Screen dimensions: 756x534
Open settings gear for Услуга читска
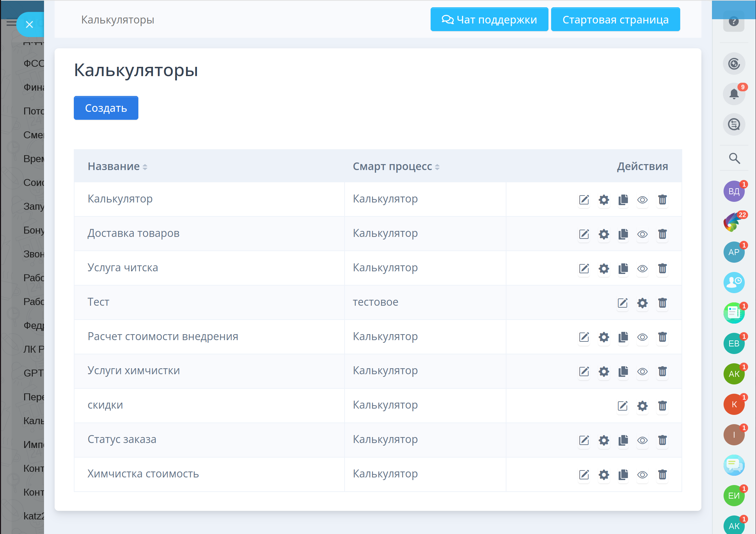[604, 269]
